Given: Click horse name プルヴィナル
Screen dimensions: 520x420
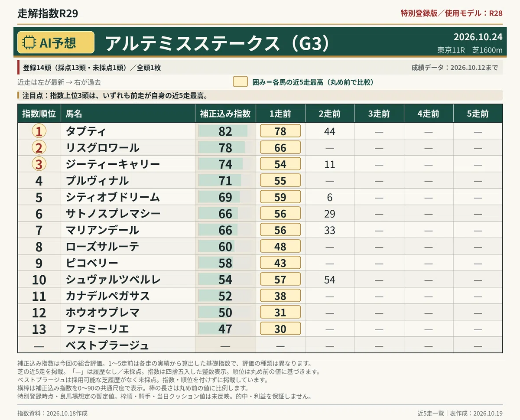Looking at the screenshot, I should click(x=97, y=181).
